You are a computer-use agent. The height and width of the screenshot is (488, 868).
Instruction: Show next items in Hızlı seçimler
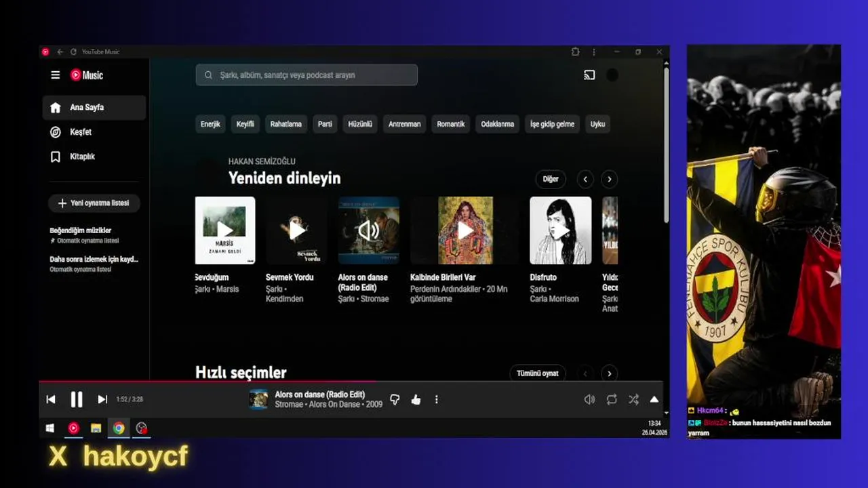tap(610, 373)
